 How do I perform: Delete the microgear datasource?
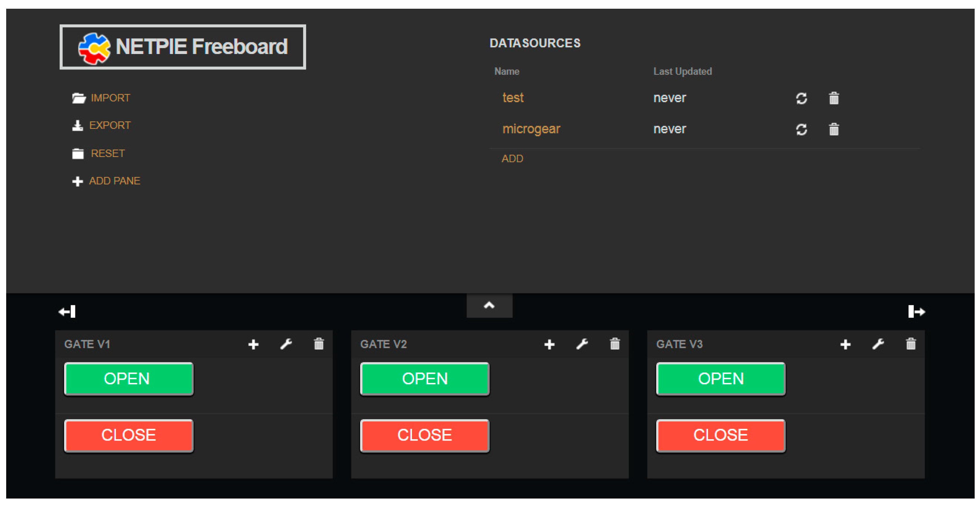(x=834, y=129)
